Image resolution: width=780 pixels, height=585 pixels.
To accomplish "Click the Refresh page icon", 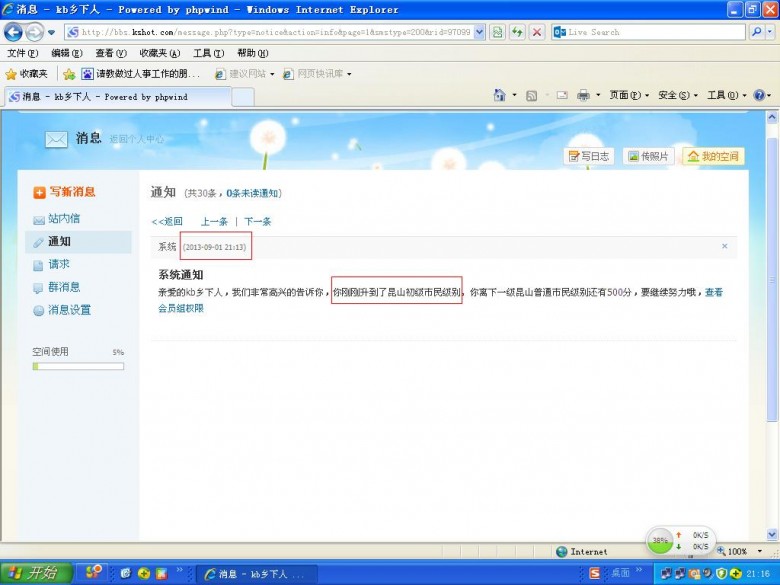I will 517,32.
